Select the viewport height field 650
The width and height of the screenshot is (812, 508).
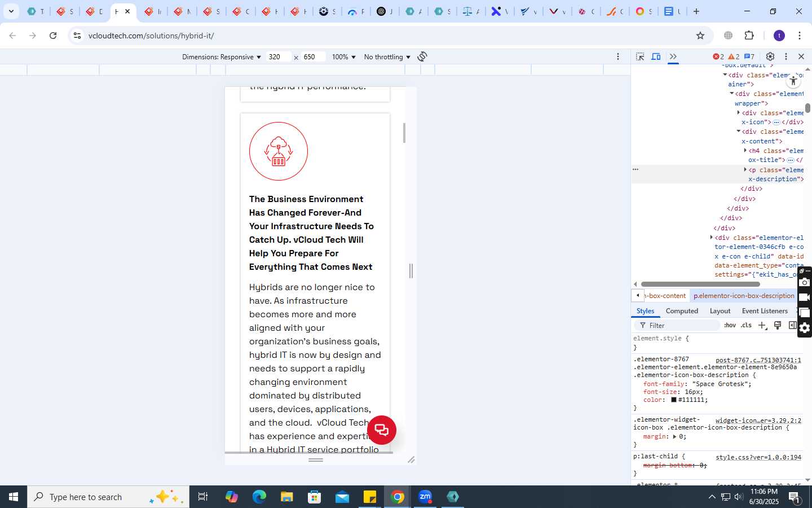pyautogui.click(x=314, y=57)
